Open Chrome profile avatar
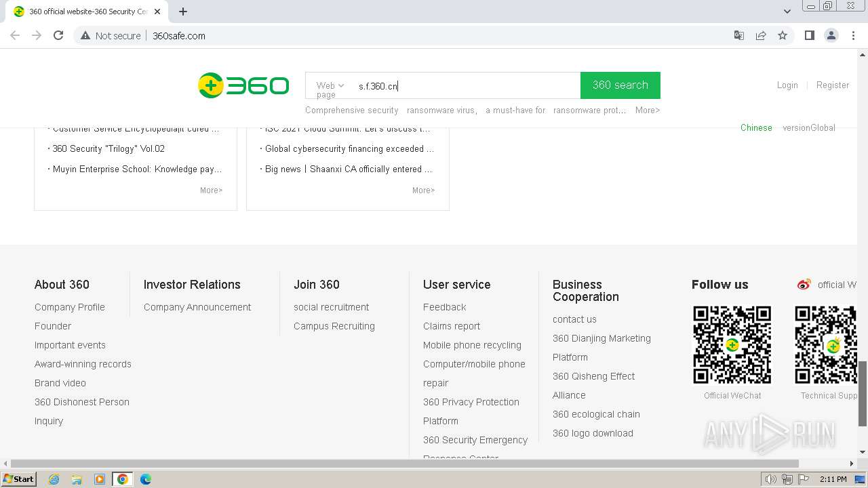The width and height of the screenshot is (868, 488). pos(831,35)
